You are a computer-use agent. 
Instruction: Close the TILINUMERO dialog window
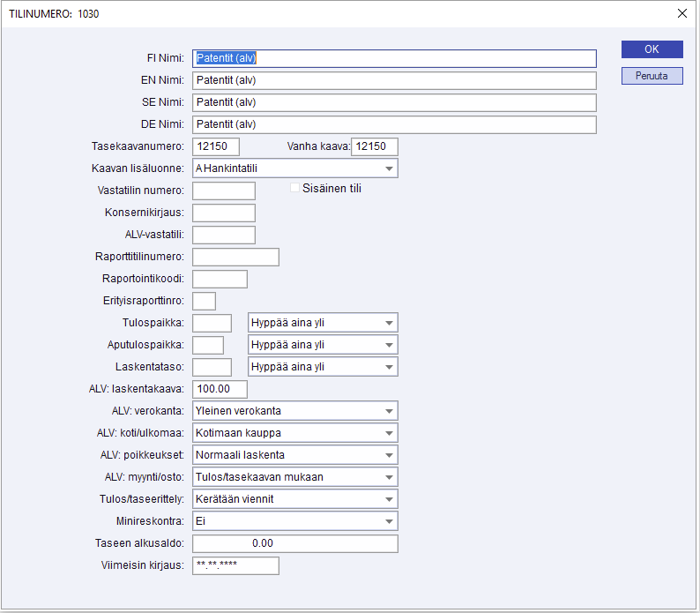(681, 13)
